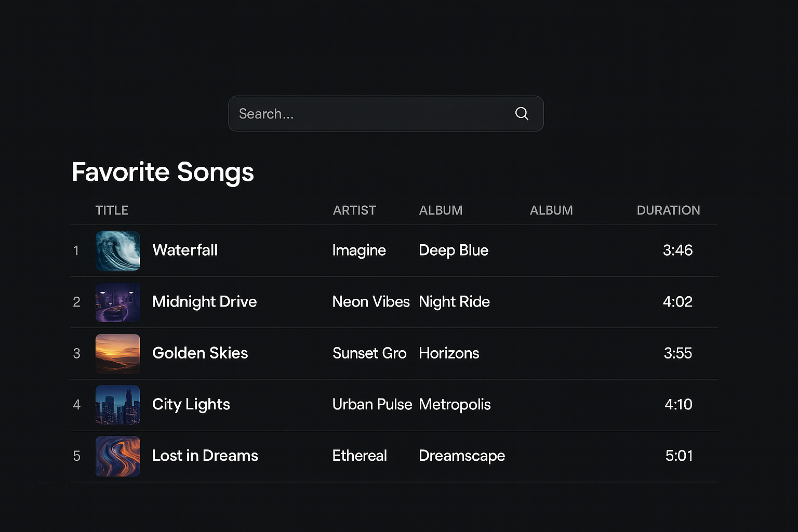Select the Midnight Drive song title
Viewport: 798px width, 532px height.
tap(204, 302)
